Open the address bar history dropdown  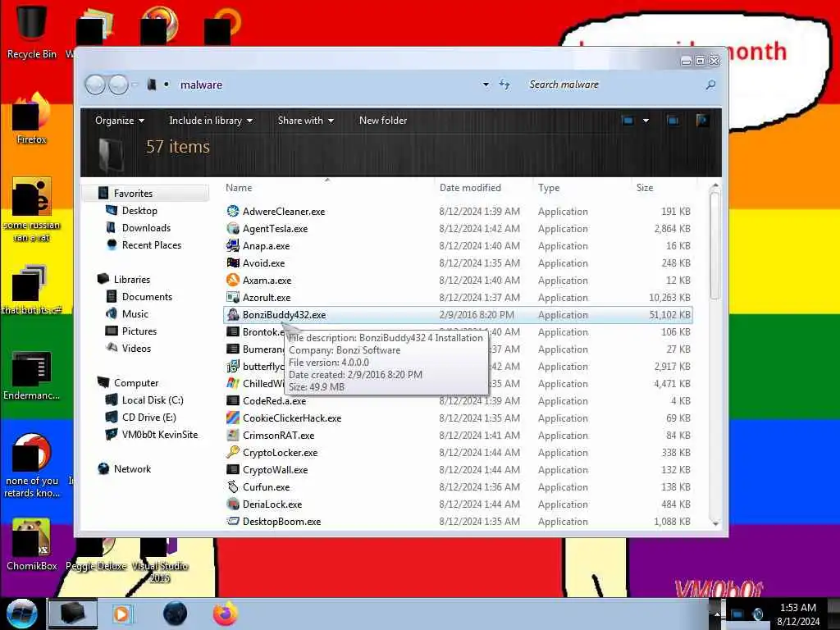pos(486,84)
